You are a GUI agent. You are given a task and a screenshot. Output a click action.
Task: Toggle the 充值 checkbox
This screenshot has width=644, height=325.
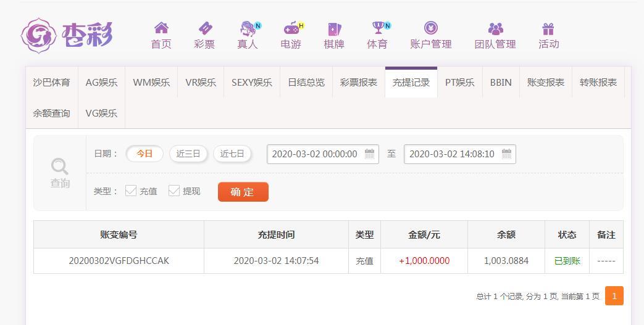pos(131,191)
